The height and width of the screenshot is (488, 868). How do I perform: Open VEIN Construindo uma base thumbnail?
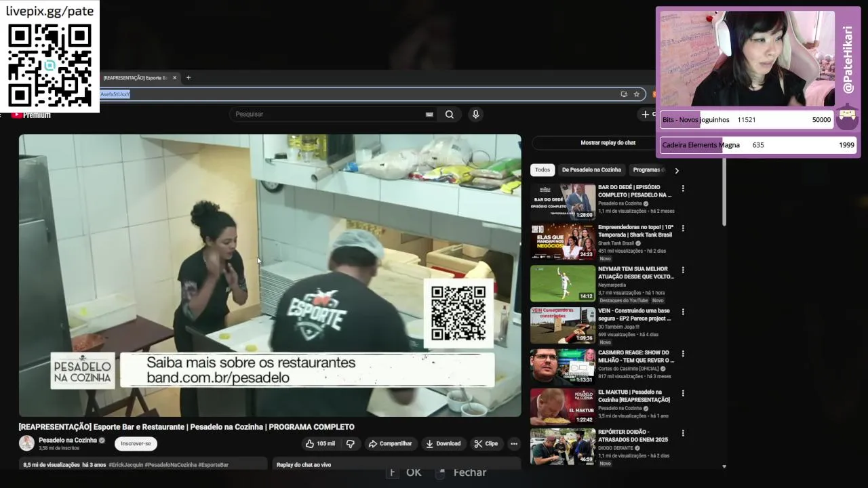[x=563, y=325]
